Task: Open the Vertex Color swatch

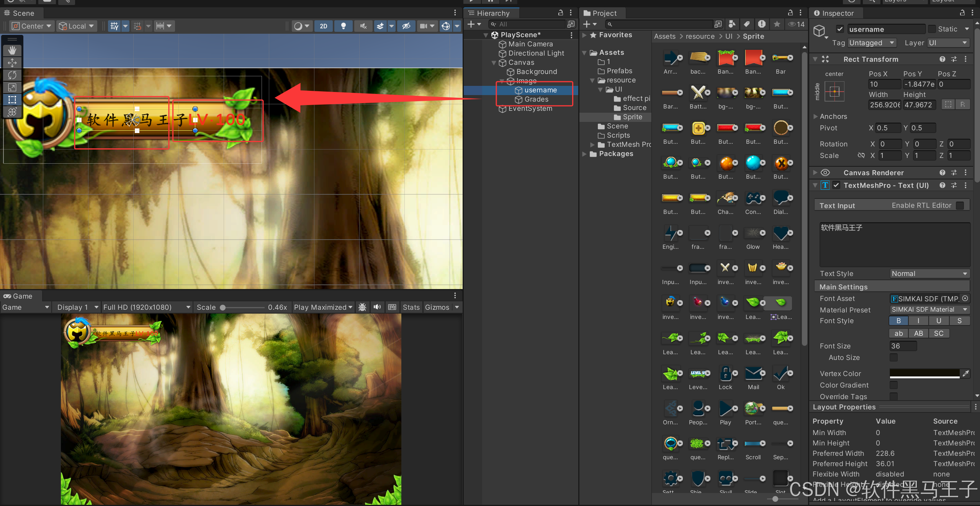Action: pyautogui.click(x=924, y=373)
